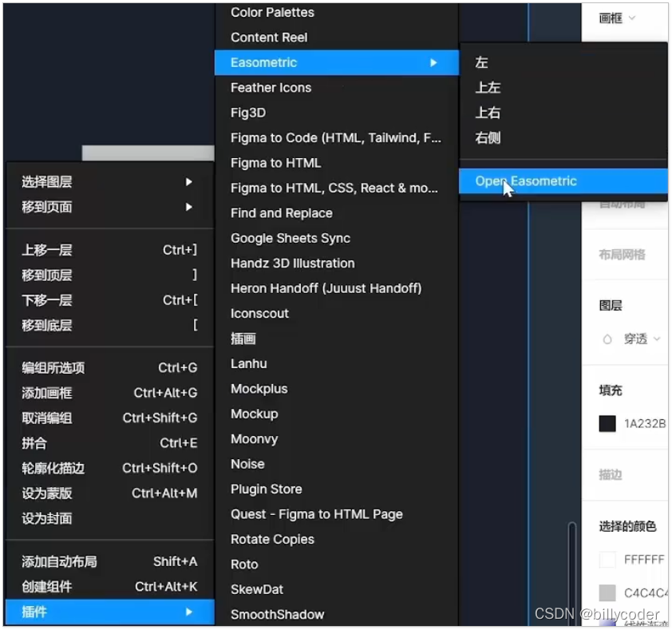Click 设为封面 menu item
672x630 pixels.
109,518
